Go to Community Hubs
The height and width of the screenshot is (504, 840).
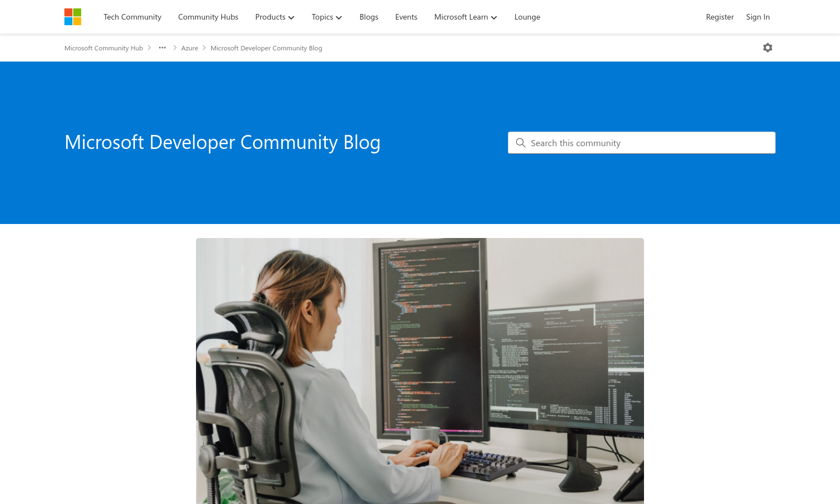[208, 17]
